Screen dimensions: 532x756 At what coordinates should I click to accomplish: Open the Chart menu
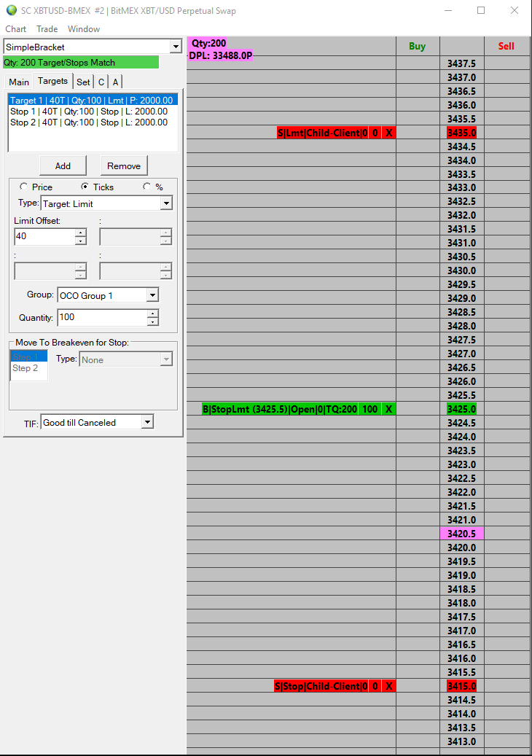click(15, 29)
